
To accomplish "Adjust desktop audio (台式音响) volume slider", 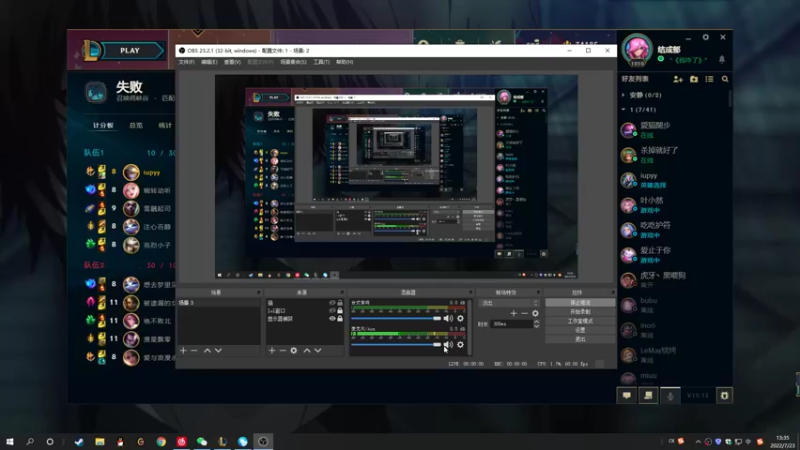I will (396, 318).
